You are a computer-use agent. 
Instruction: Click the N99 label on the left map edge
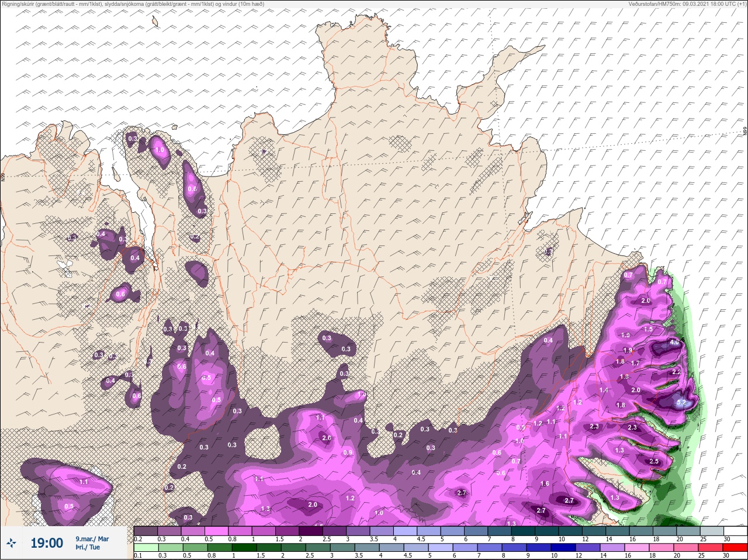(x=3, y=176)
